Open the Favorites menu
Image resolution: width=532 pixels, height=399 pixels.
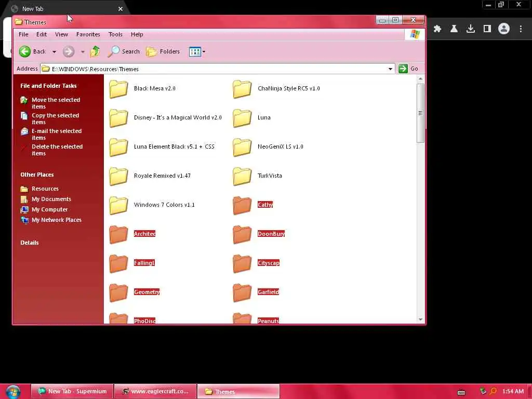pyautogui.click(x=88, y=34)
